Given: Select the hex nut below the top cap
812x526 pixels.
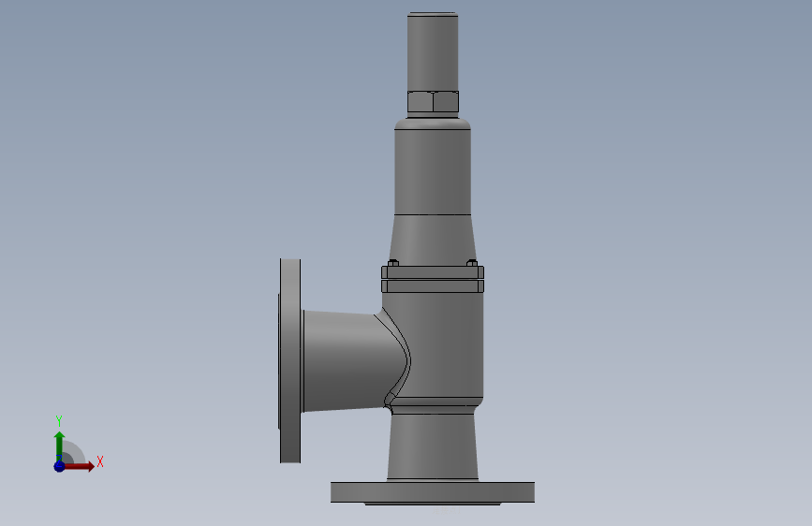Looking at the screenshot, I should 433,101.
